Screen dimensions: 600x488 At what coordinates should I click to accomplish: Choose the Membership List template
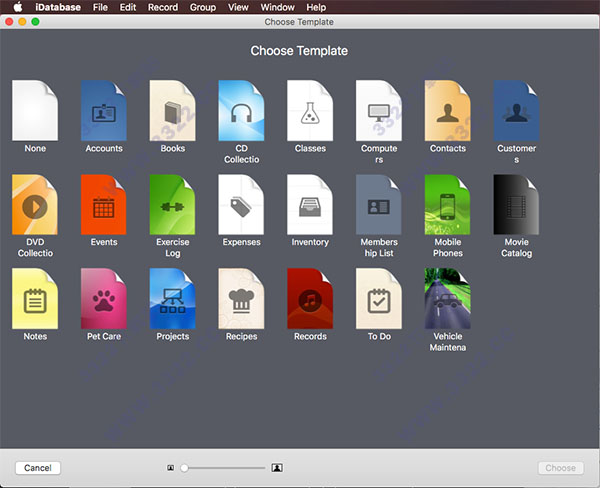click(379, 204)
